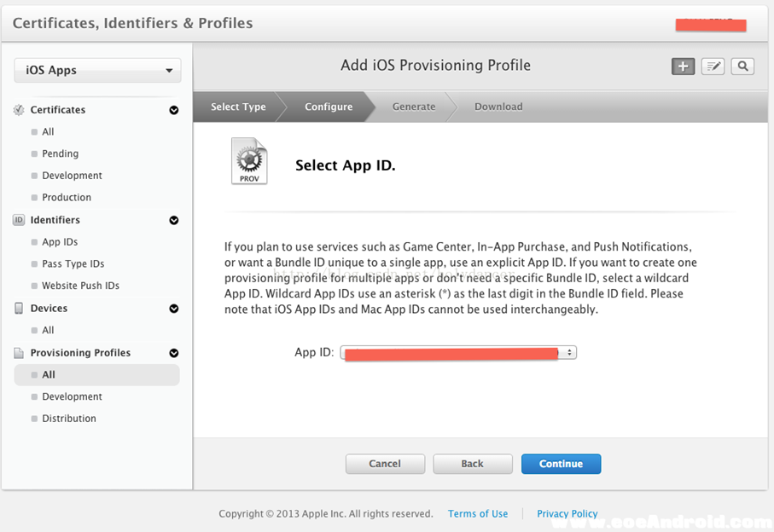Screen dimensions: 774x532
Task: Click the PROV provisioning file icon
Action: (x=249, y=162)
